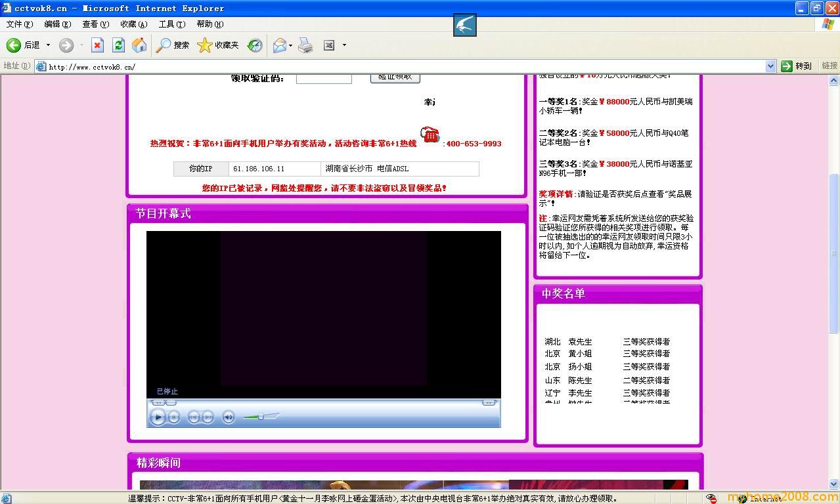This screenshot has height=504, width=840.
Task: Click the 领取验证码 input field
Action: (324, 78)
